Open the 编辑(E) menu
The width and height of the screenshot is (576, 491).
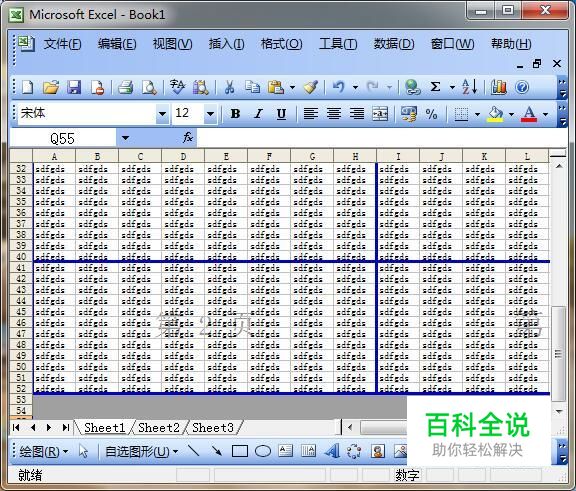[117, 44]
